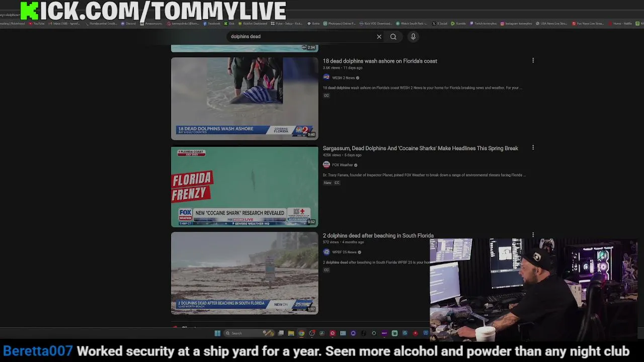644x362 pixels.
Task: Open the Facebook bookmark
Action: 212,24
